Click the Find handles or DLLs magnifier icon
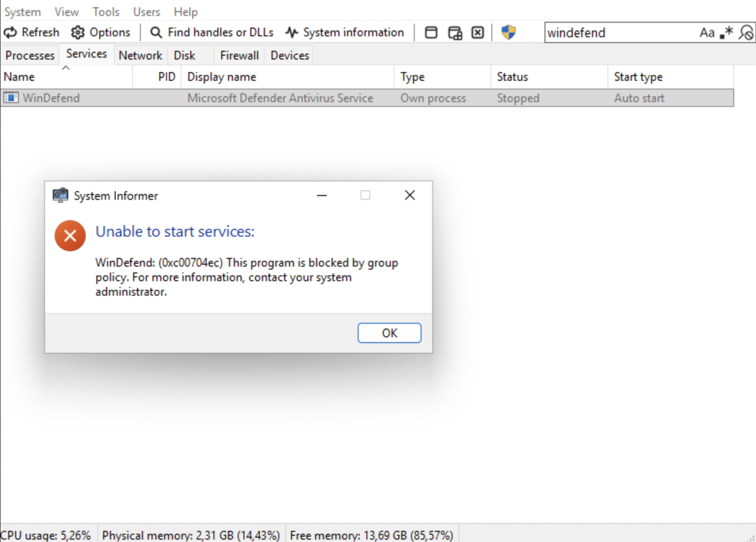Image resolution: width=756 pixels, height=542 pixels. [x=155, y=32]
